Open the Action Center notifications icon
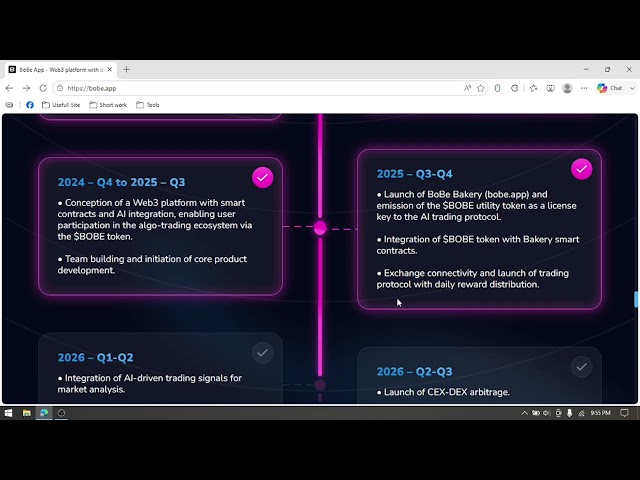 click(x=624, y=413)
